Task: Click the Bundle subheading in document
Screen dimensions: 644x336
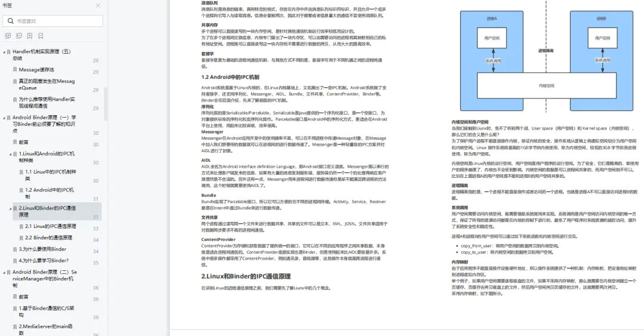Action: (209, 195)
